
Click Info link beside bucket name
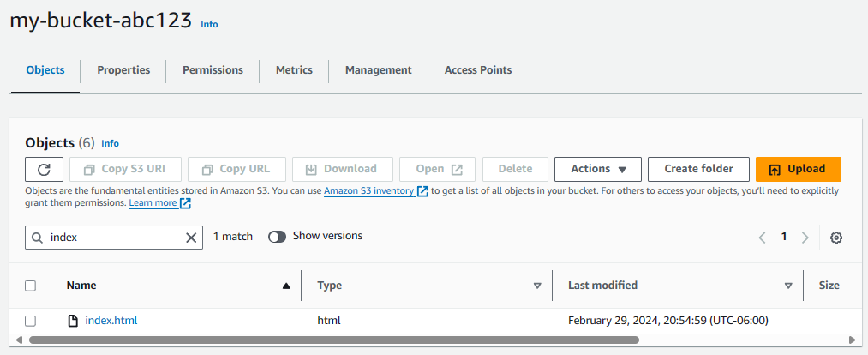click(209, 24)
